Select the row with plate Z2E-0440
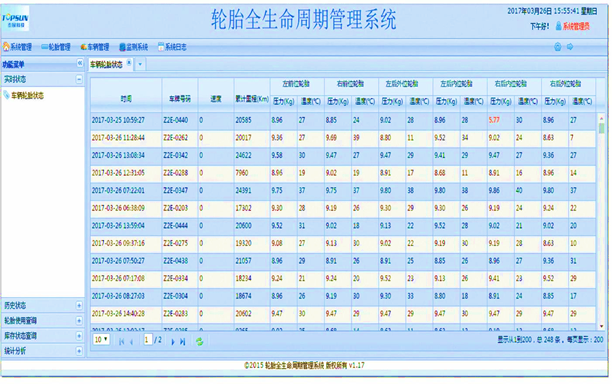 pyautogui.click(x=343, y=120)
